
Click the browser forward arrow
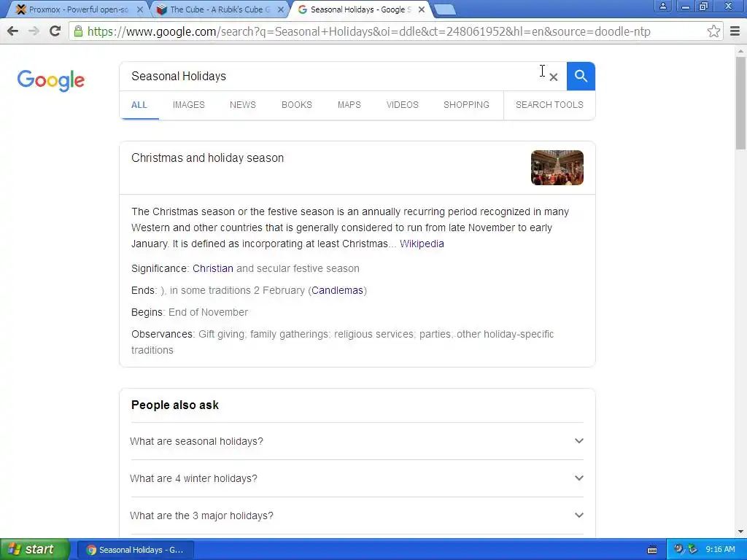(34, 31)
